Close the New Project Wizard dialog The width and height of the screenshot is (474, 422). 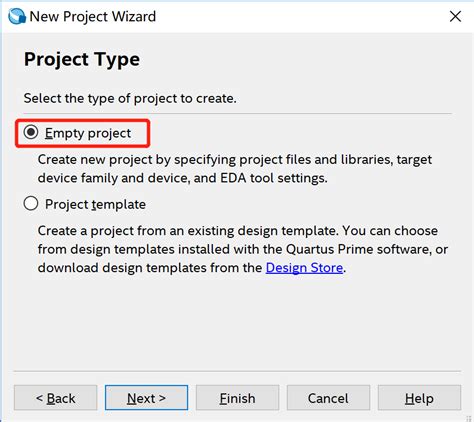(x=455, y=16)
